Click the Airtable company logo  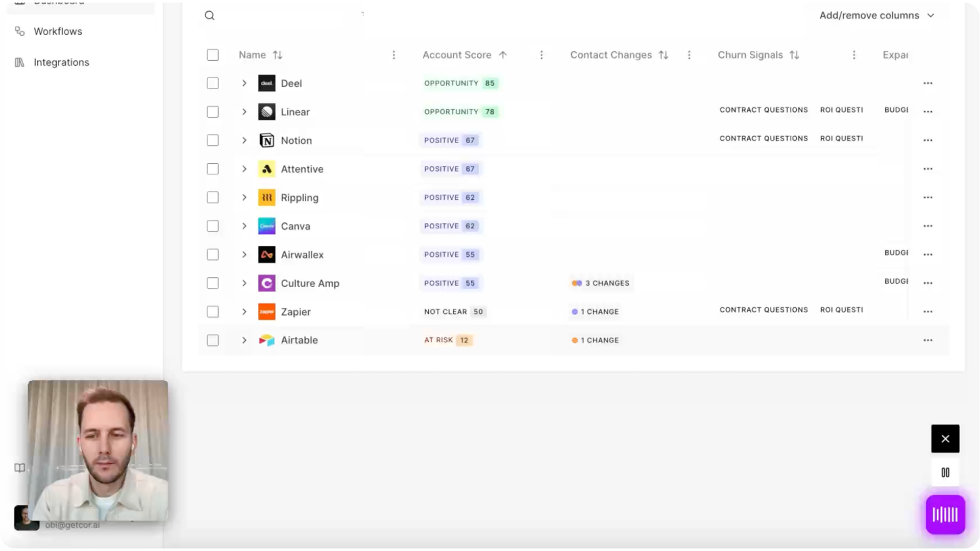point(266,340)
